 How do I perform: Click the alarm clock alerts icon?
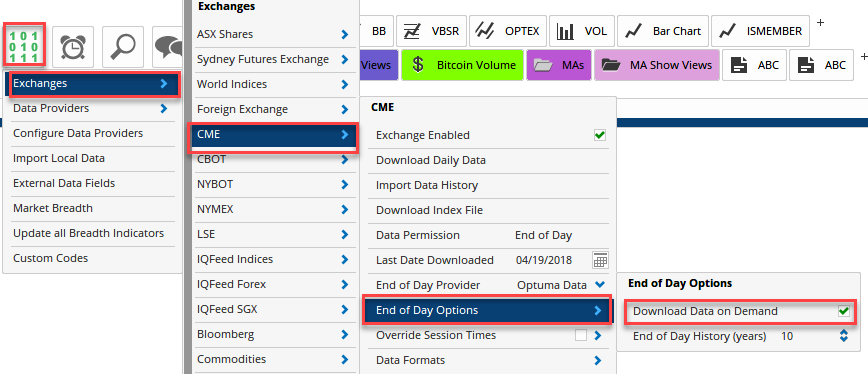[x=74, y=47]
